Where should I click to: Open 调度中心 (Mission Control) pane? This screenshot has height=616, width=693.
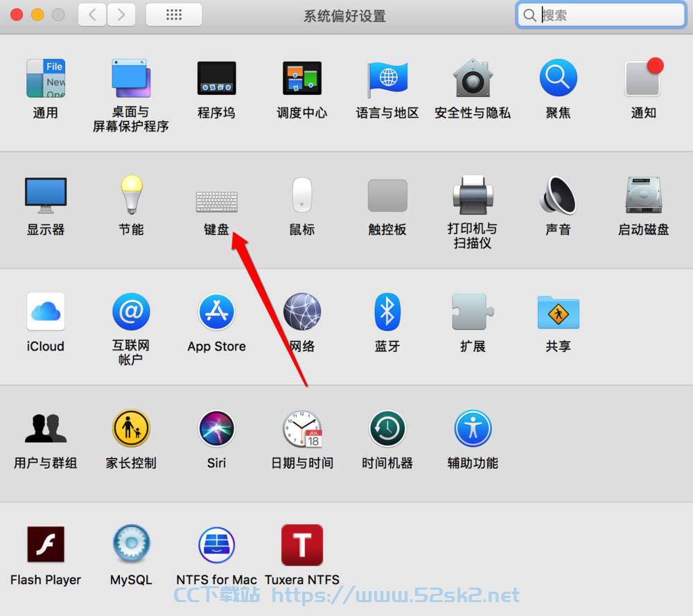pyautogui.click(x=302, y=78)
